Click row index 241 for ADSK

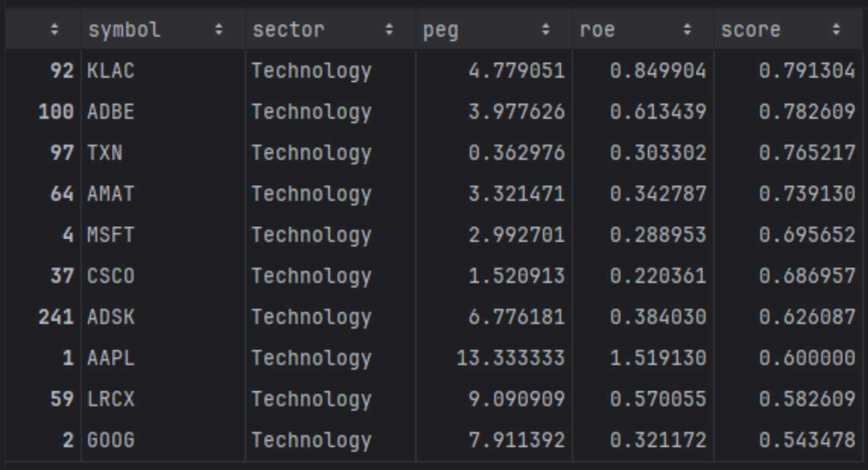[56, 317]
